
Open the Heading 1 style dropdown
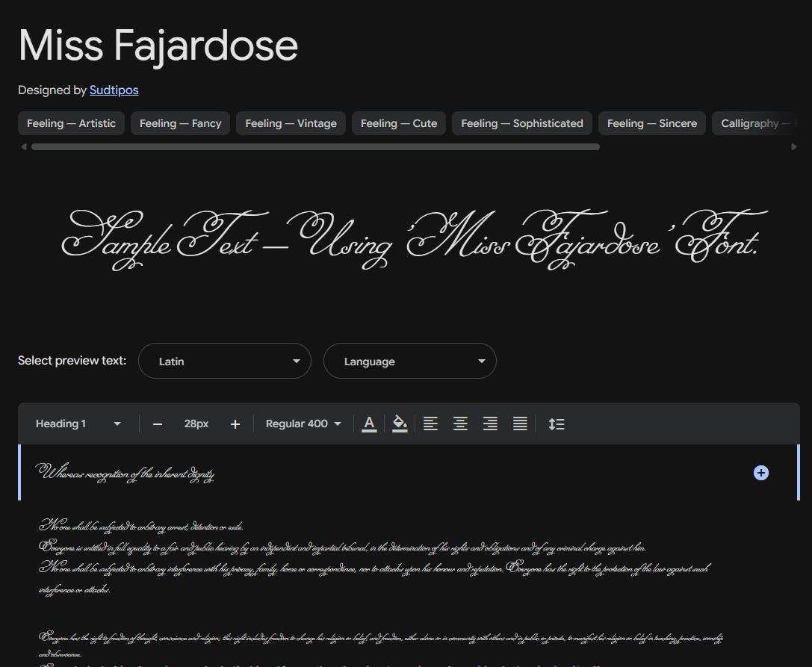(x=78, y=424)
